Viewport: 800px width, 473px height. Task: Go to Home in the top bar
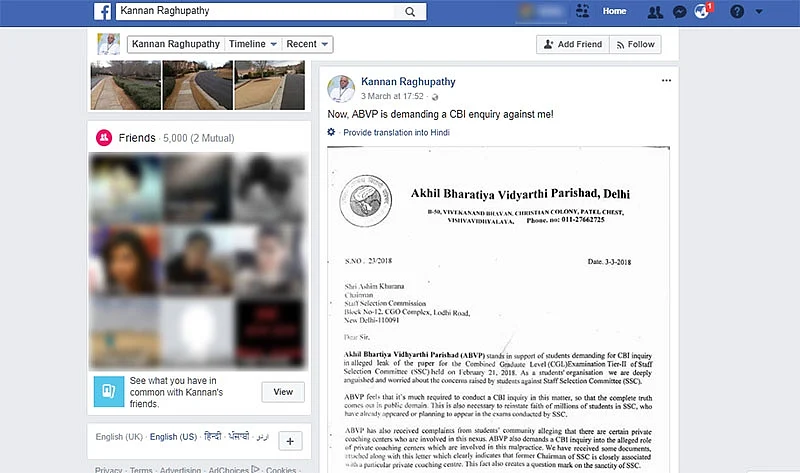tap(614, 11)
